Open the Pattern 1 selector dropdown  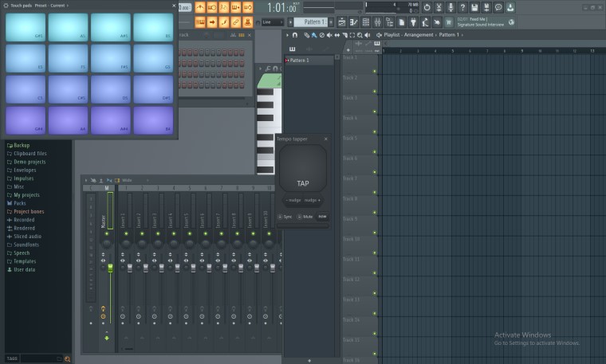[311, 22]
